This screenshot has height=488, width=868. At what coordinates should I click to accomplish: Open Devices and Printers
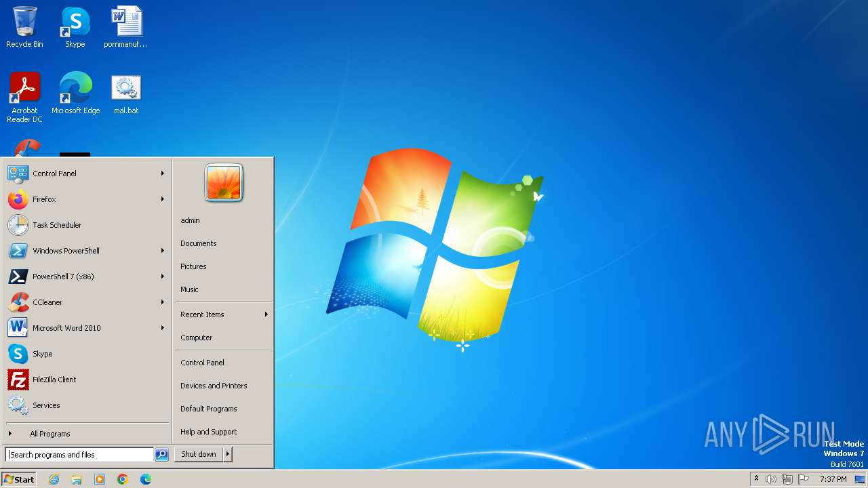click(x=224, y=386)
